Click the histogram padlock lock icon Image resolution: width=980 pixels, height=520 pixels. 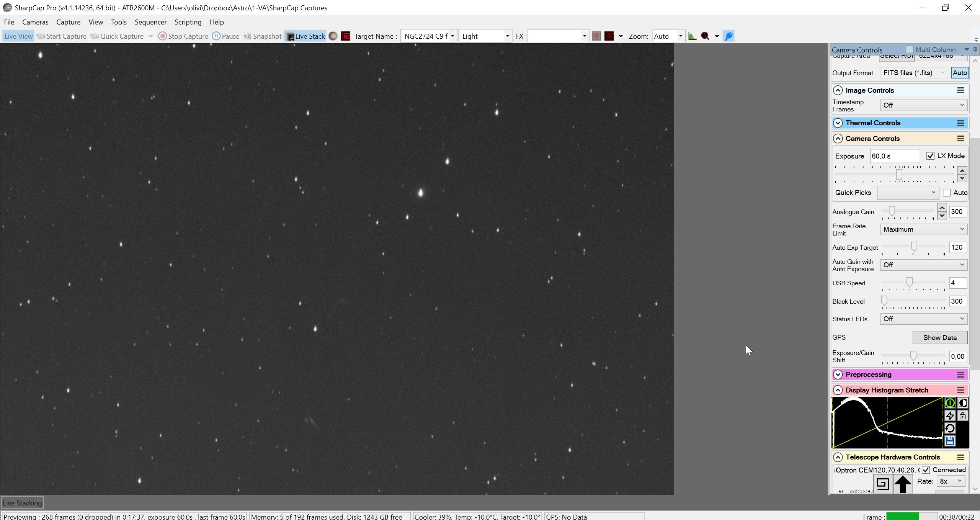[x=962, y=416]
